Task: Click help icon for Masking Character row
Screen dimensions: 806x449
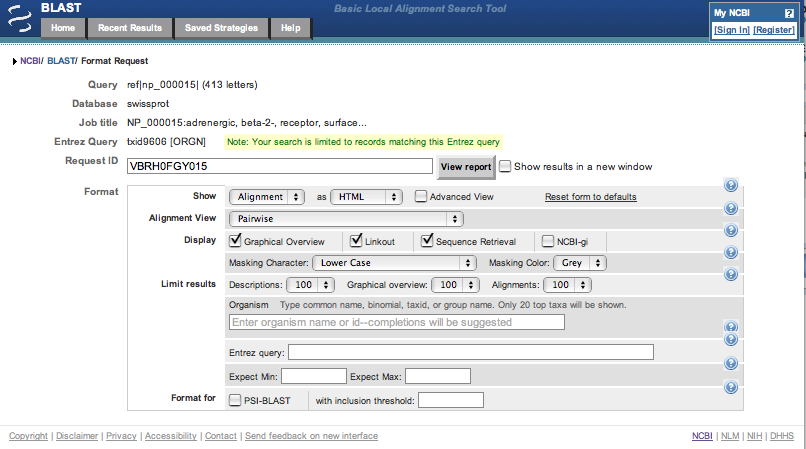Action: [x=730, y=252]
